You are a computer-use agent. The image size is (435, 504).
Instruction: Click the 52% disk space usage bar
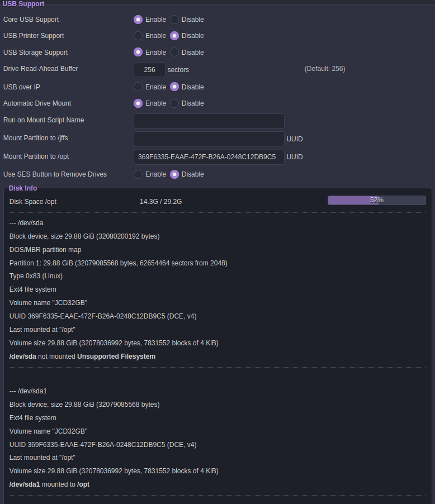[377, 200]
